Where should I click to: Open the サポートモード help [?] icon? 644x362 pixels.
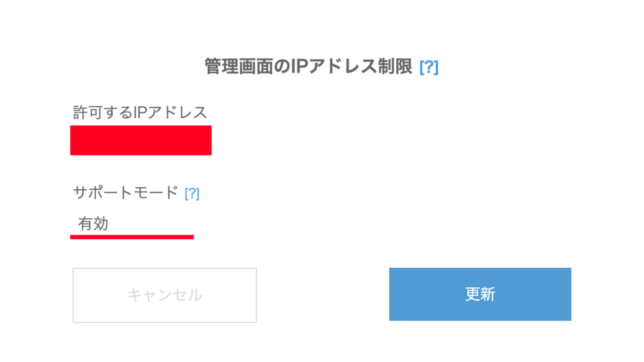pos(192,194)
